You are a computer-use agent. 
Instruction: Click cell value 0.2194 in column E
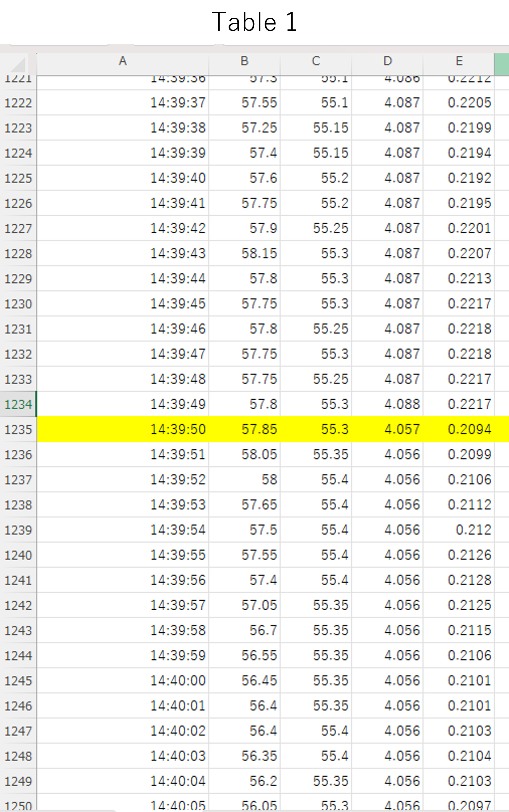pos(459,153)
